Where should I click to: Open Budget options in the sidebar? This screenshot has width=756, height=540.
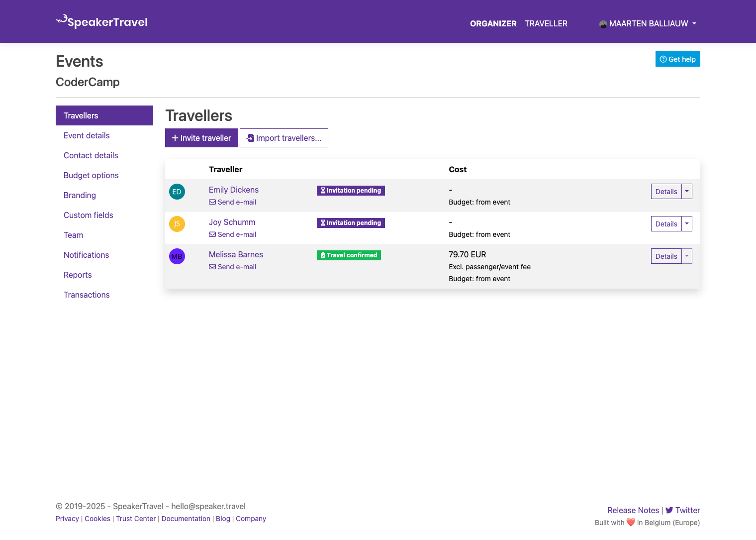point(91,175)
